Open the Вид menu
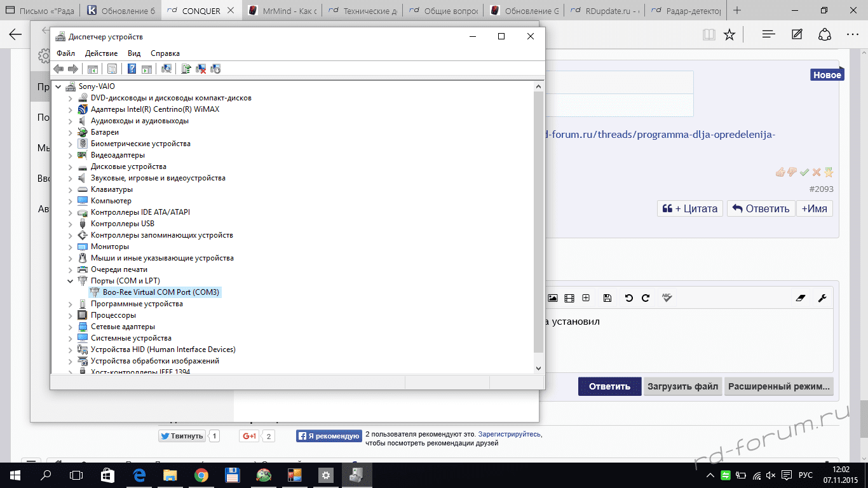This screenshot has height=488, width=868. click(134, 53)
